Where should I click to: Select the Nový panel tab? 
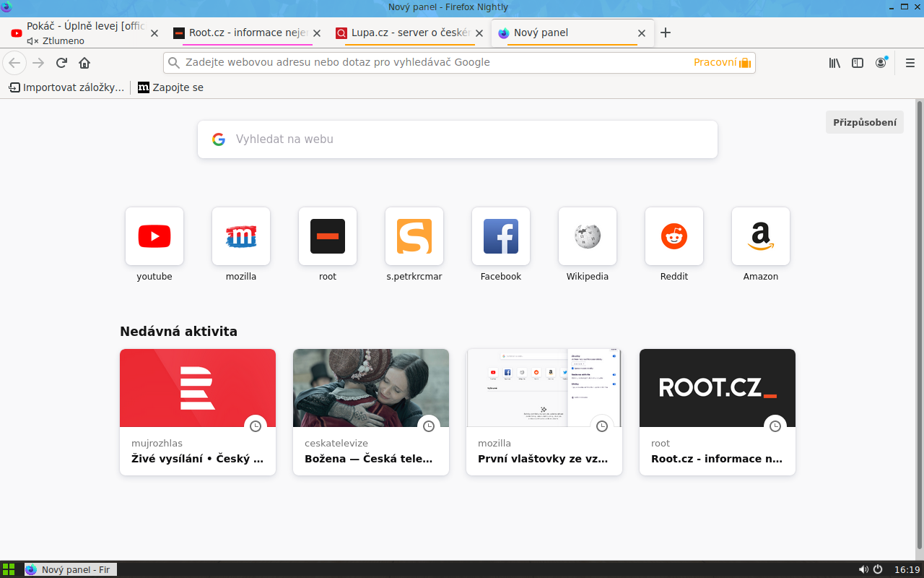click(x=572, y=33)
